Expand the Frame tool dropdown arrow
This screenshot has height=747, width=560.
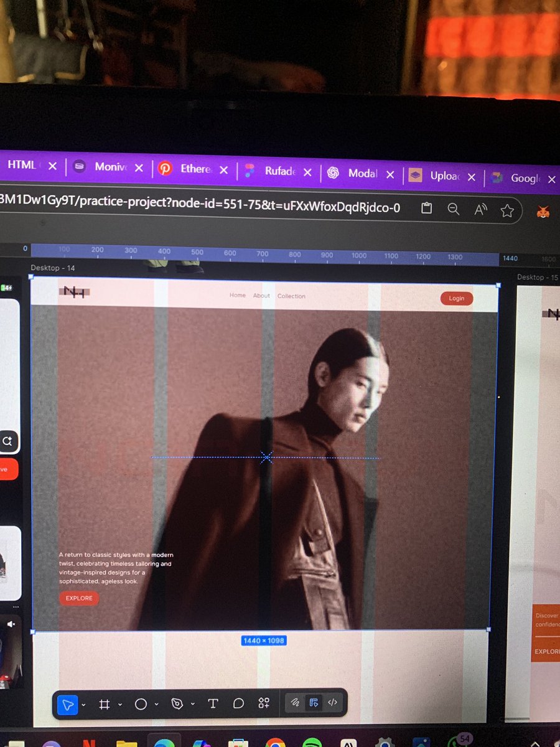(x=120, y=705)
